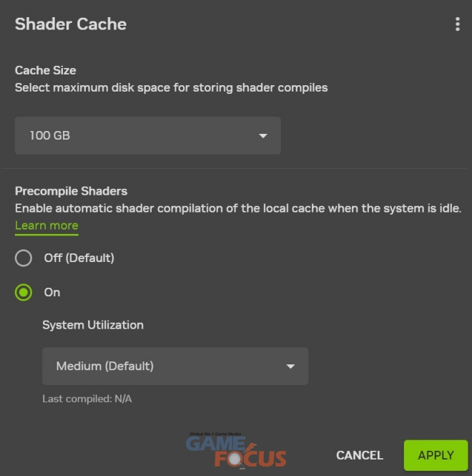Click the Precompile Shaders section heading
The height and width of the screenshot is (476, 472).
(71, 191)
